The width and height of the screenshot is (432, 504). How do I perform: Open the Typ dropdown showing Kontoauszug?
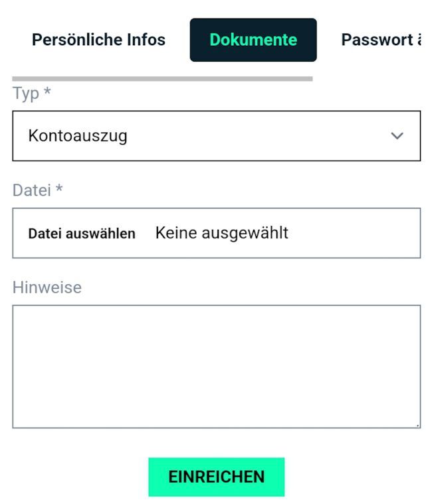tap(216, 136)
